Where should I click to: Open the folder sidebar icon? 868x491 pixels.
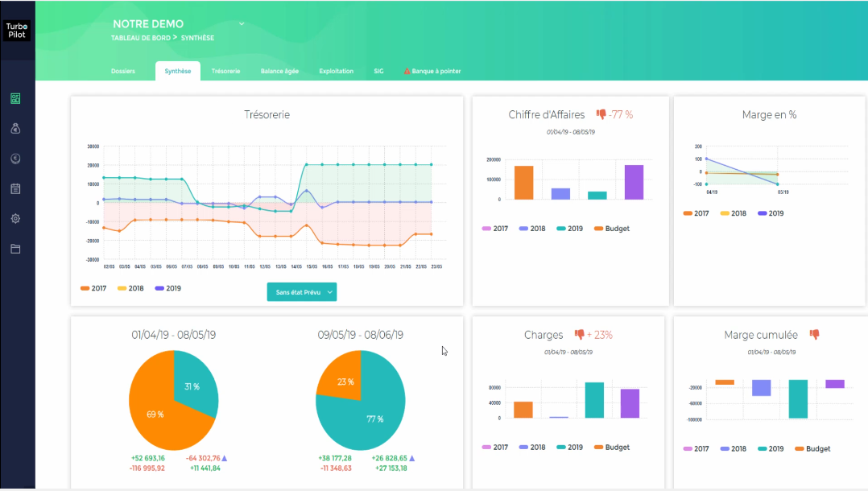[x=15, y=249]
